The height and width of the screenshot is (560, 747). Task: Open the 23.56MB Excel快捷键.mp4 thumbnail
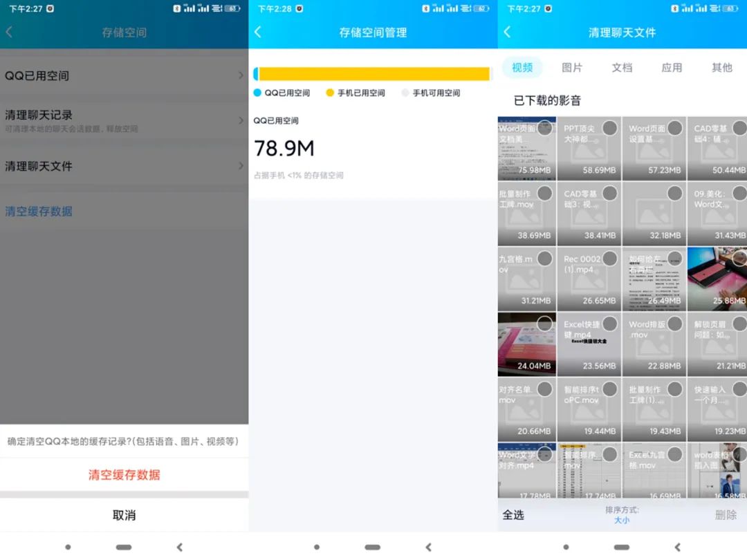[589, 344]
